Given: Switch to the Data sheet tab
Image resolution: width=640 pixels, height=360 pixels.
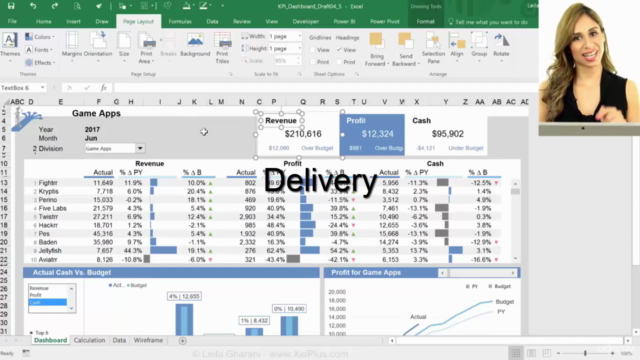Looking at the screenshot, I should [x=119, y=340].
